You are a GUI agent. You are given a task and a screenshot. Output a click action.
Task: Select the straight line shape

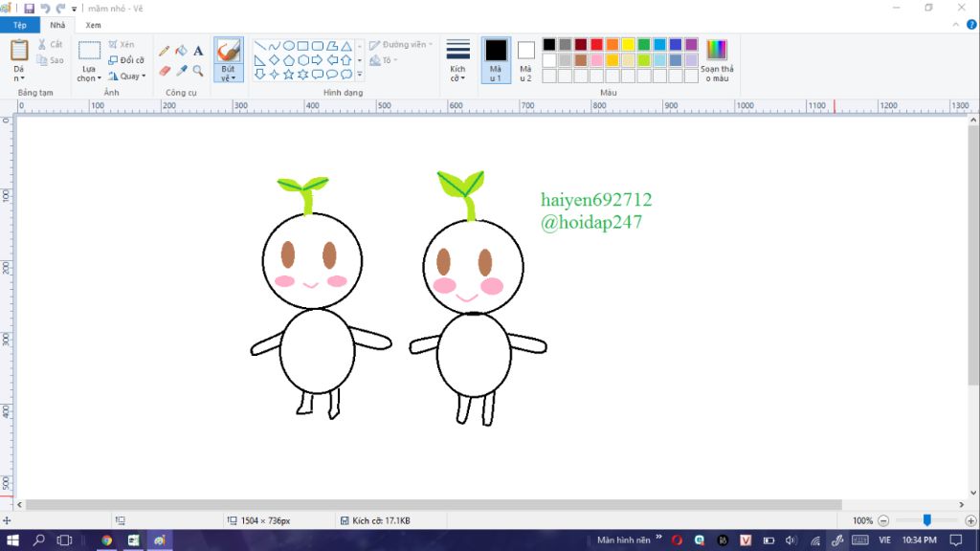[260, 46]
